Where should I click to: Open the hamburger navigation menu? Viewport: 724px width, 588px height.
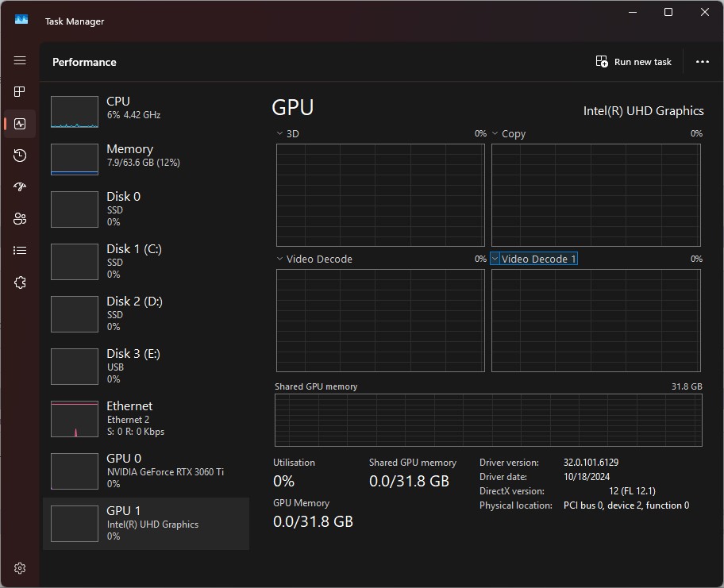point(20,60)
